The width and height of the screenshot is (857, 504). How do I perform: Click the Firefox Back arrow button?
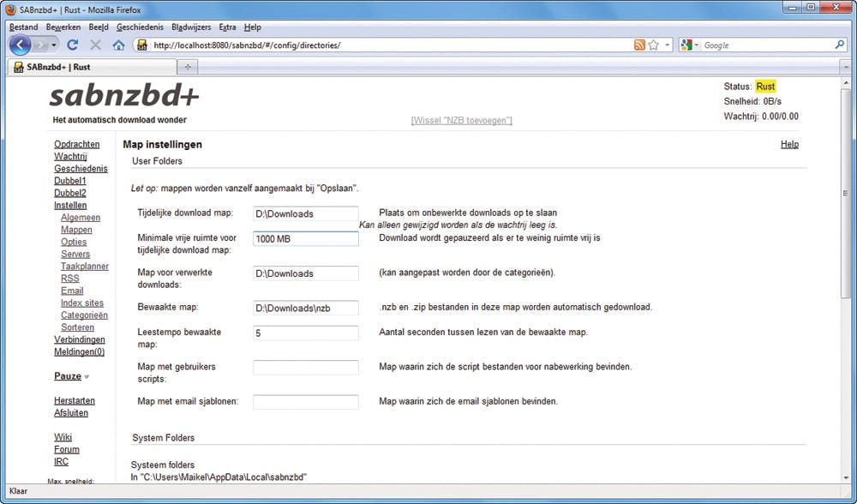[x=20, y=45]
